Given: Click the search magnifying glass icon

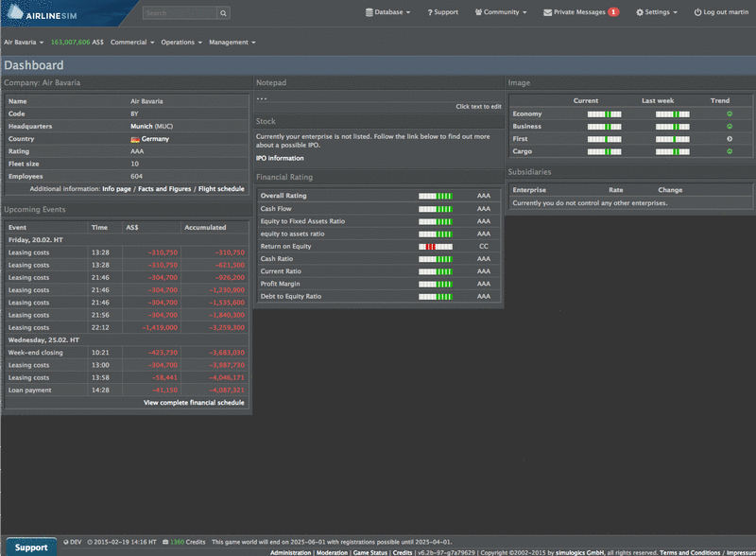Looking at the screenshot, I should click(223, 13).
